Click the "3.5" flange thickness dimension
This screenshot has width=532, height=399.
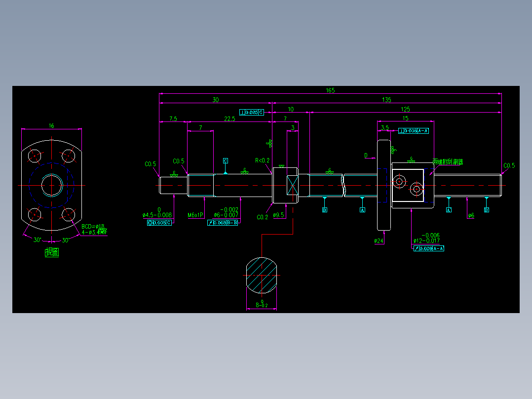385,128
